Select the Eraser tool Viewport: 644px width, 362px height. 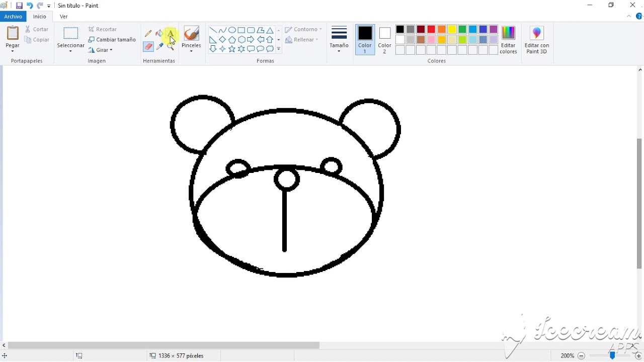tap(148, 46)
